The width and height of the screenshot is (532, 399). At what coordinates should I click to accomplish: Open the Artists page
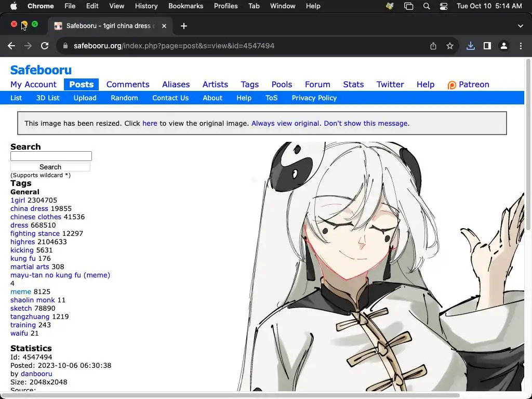[216, 85]
